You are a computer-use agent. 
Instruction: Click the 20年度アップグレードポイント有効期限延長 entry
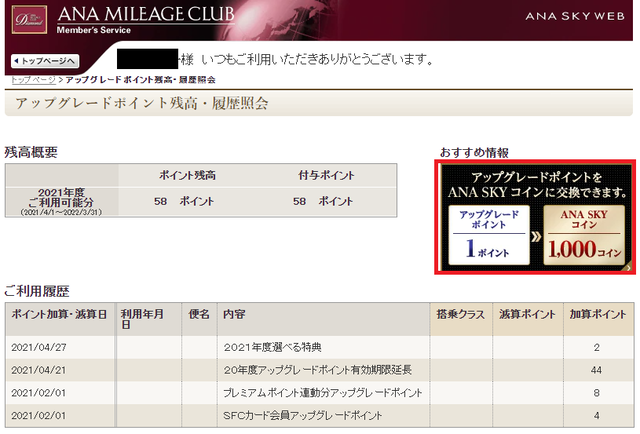(x=318, y=370)
